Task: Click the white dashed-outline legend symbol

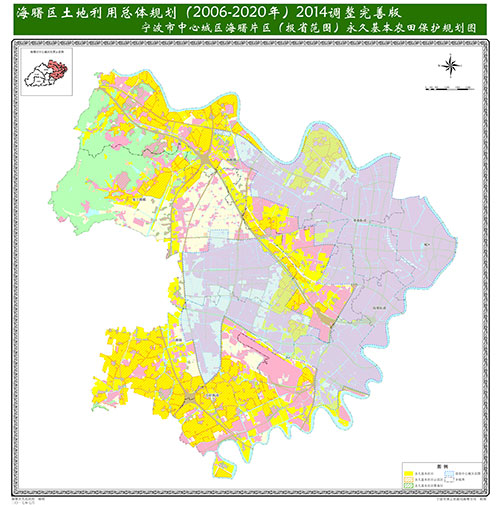Action: [x=450, y=480]
